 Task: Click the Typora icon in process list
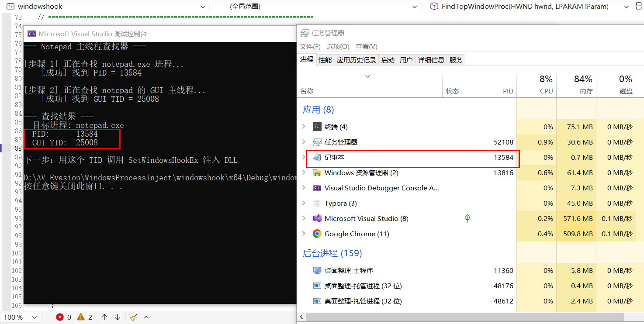(x=317, y=203)
